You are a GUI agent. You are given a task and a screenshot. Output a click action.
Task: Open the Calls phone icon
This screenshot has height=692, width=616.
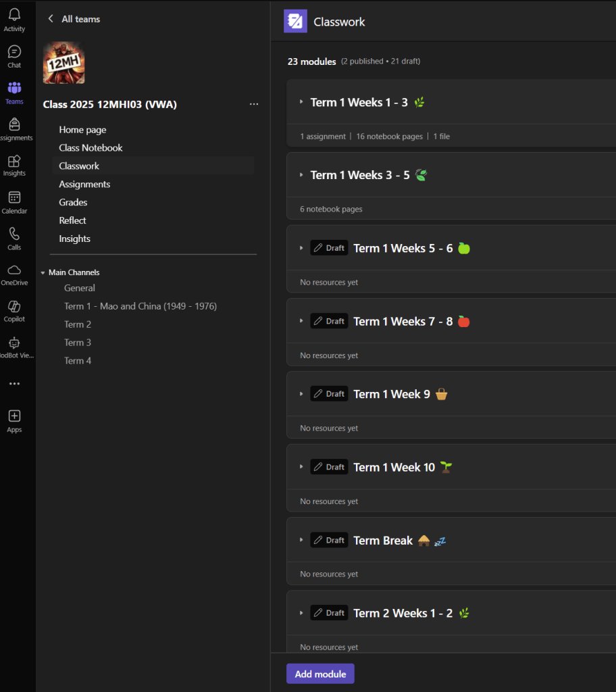(14, 239)
